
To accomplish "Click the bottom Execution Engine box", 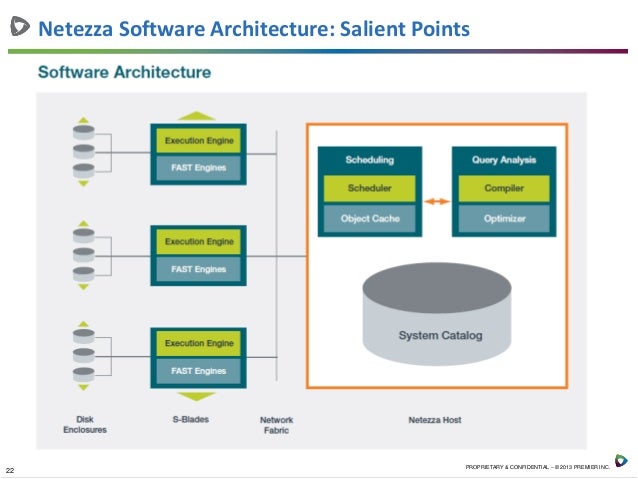I will click(x=199, y=343).
